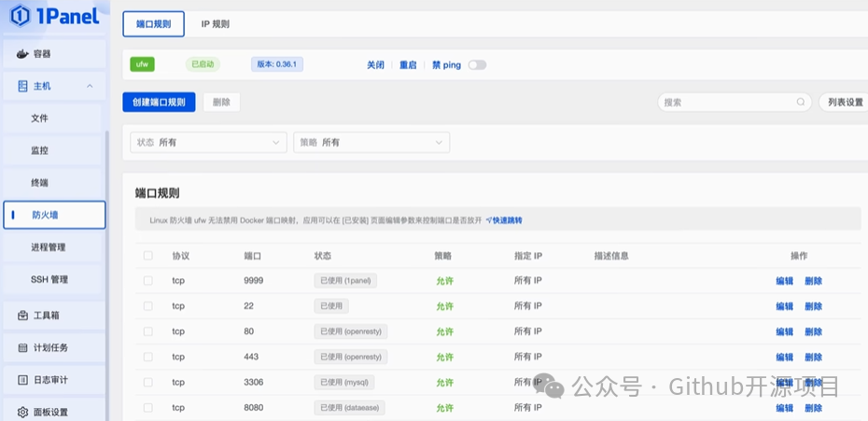Click 编辑 for port 8080
The height and width of the screenshot is (421, 868).
coord(784,408)
